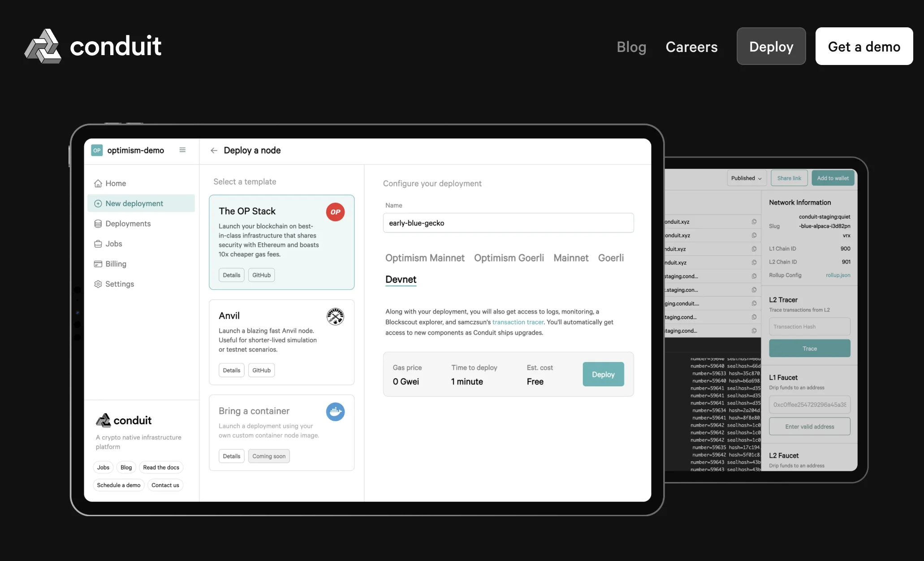Go back using the arrow beside Deploy a node
Viewport: 924px width, 561px height.
(214, 151)
